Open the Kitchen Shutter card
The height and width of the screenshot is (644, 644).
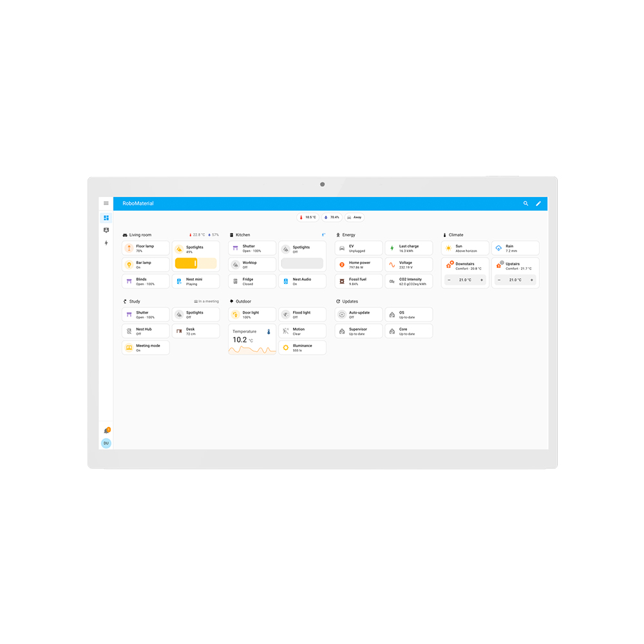coord(252,248)
